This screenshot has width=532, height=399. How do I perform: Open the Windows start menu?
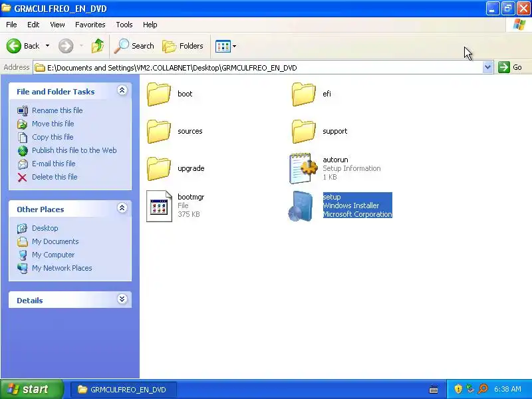point(31,389)
